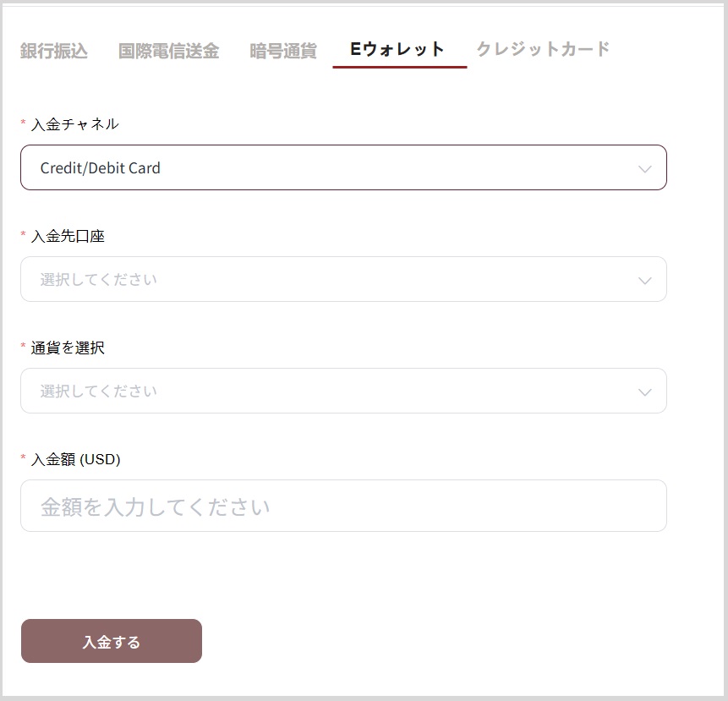Click the chevron arrow in 入金先口座 field
Viewport: 728px width, 701px height.
(x=645, y=280)
